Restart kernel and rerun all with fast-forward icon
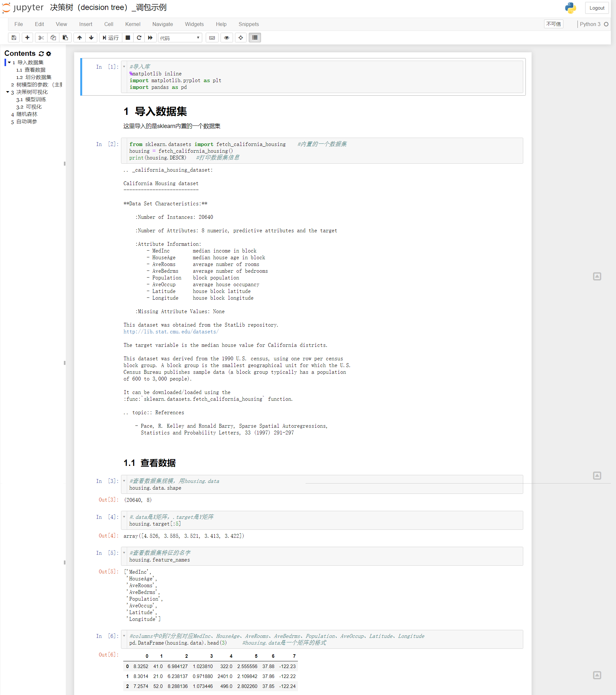 click(150, 38)
